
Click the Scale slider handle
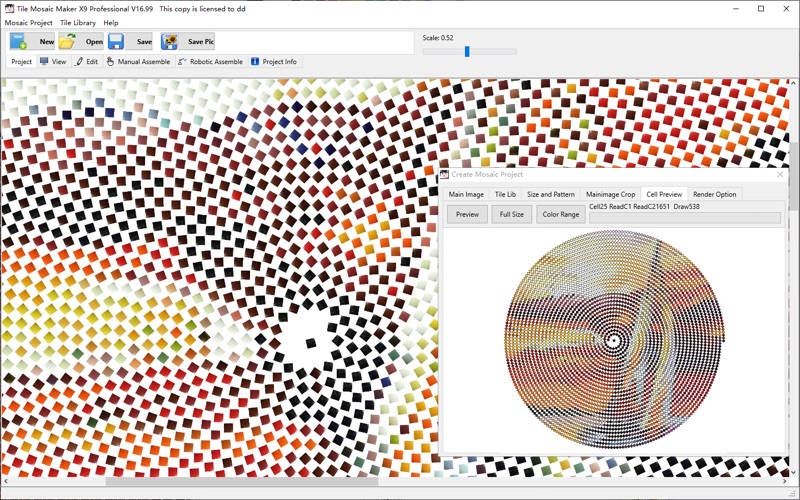[467, 52]
